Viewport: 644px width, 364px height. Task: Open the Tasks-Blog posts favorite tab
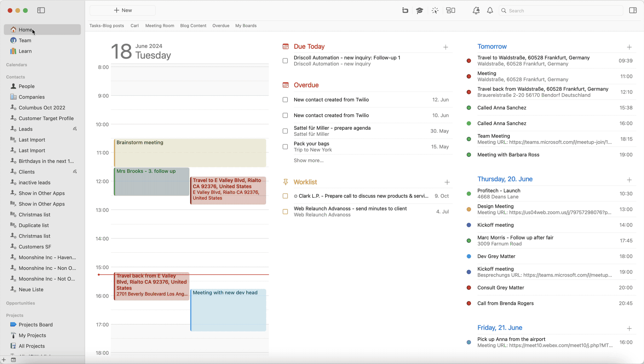tap(107, 26)
